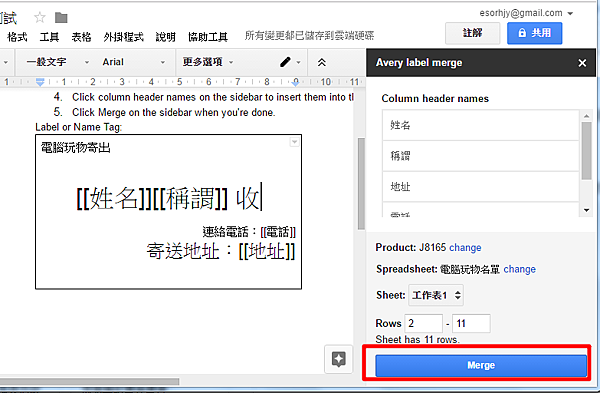Close the Avery label merge sidebar

coord(582,63)
